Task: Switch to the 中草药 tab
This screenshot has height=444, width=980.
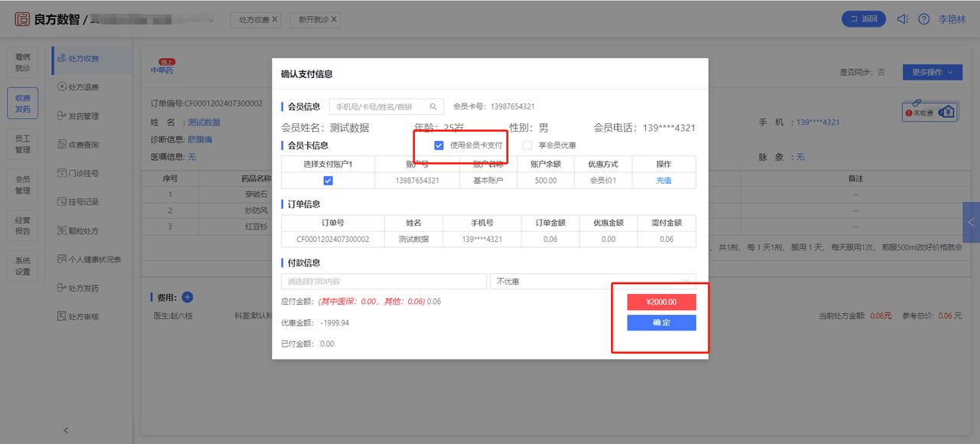Action: [x=162, y=70]
